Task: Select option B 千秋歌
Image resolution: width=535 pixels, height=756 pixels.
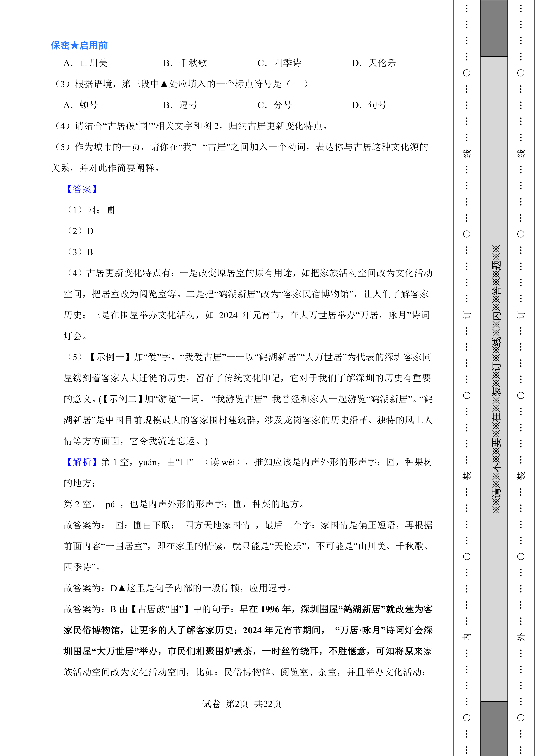Action: [185, 63]
